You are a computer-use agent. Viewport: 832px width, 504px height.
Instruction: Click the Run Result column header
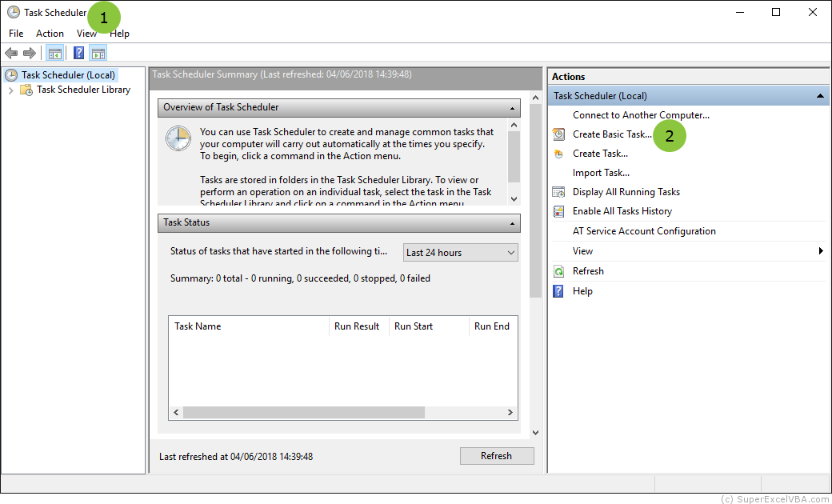click(x=359, y=326)
